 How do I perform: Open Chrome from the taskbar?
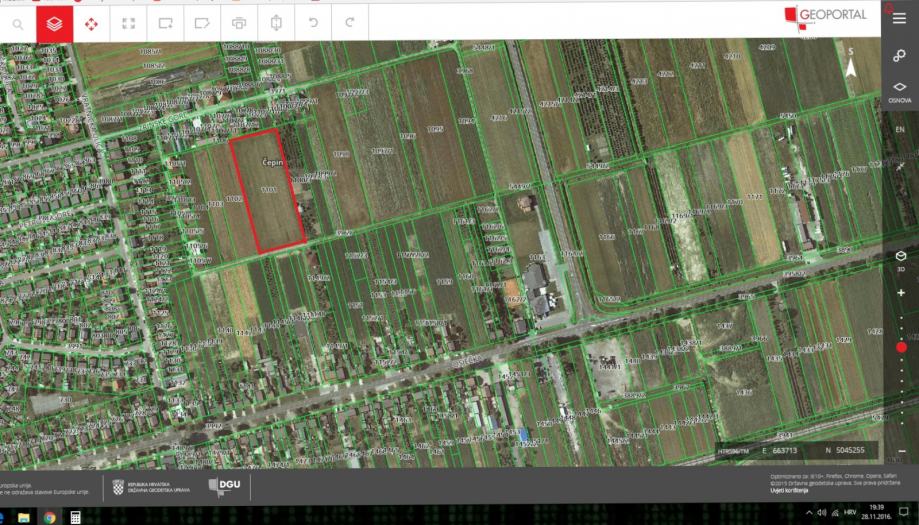[50, 517]
